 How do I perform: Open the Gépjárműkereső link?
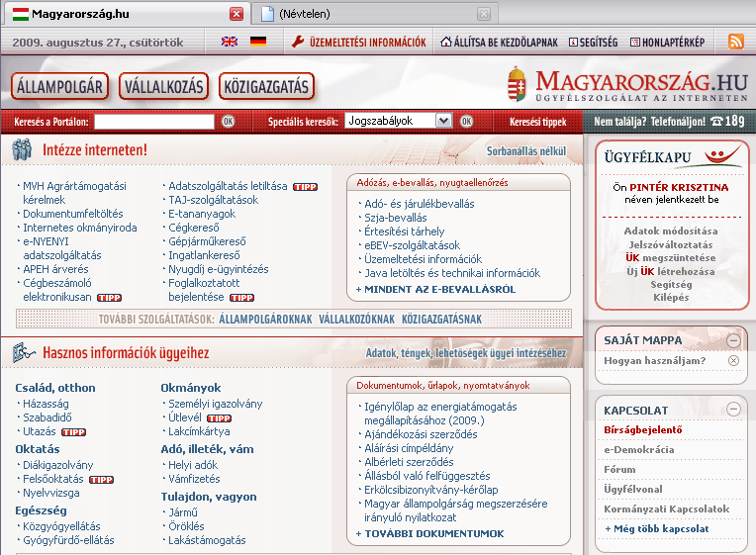[x=207, y=241]
